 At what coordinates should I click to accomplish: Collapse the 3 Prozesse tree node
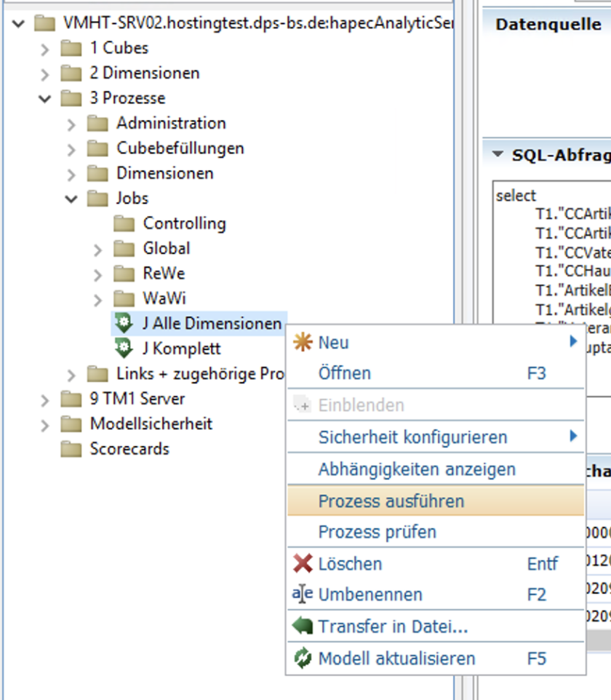[45, 98]
